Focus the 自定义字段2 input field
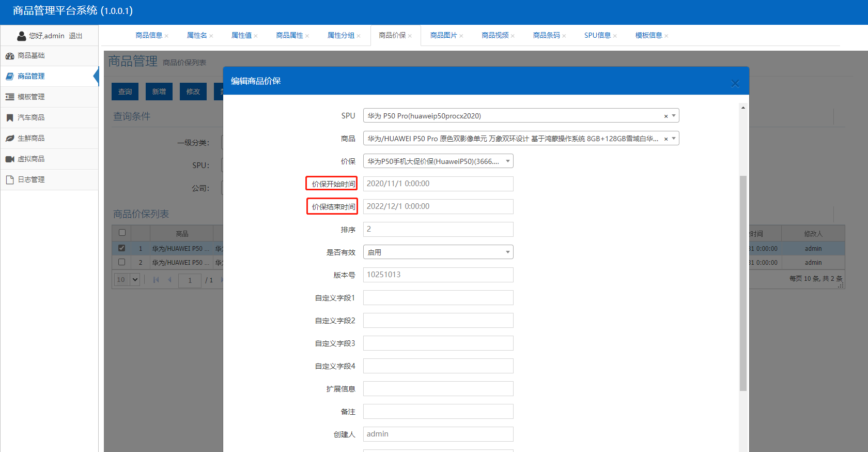868x452 pixels. tap(438, 321)
